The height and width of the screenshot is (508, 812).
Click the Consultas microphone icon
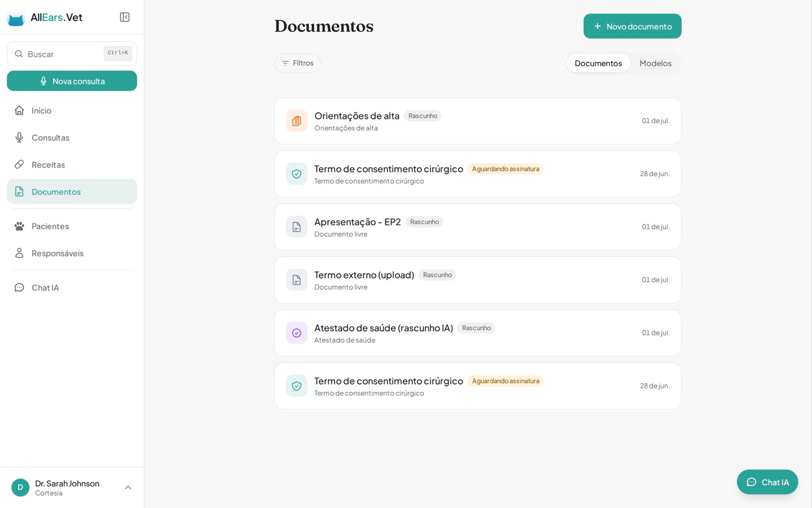[19, 137]
